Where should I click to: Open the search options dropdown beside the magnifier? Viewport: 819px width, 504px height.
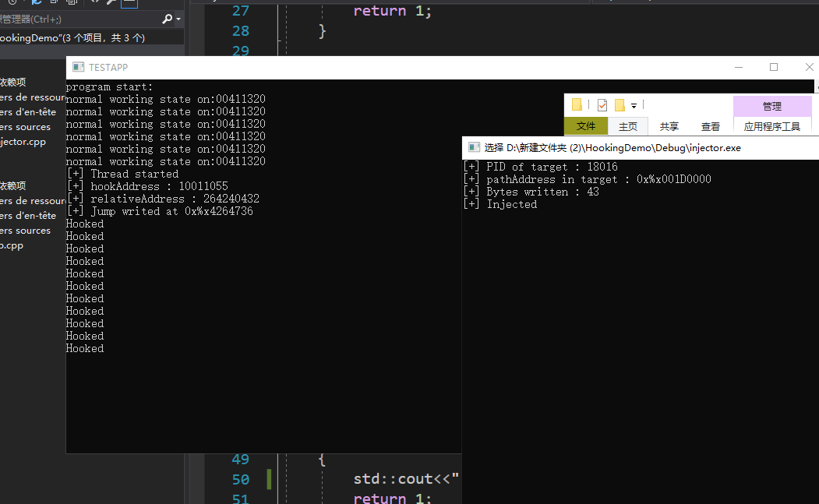[x=178, y=18]
